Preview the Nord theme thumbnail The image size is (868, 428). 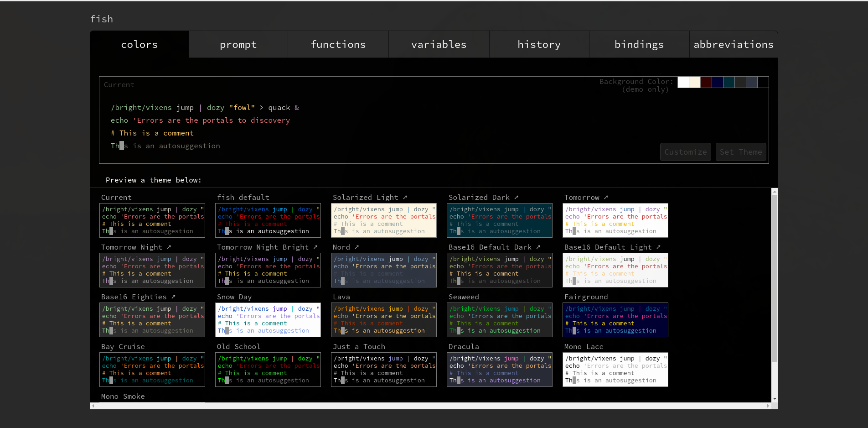coord(384,270)
